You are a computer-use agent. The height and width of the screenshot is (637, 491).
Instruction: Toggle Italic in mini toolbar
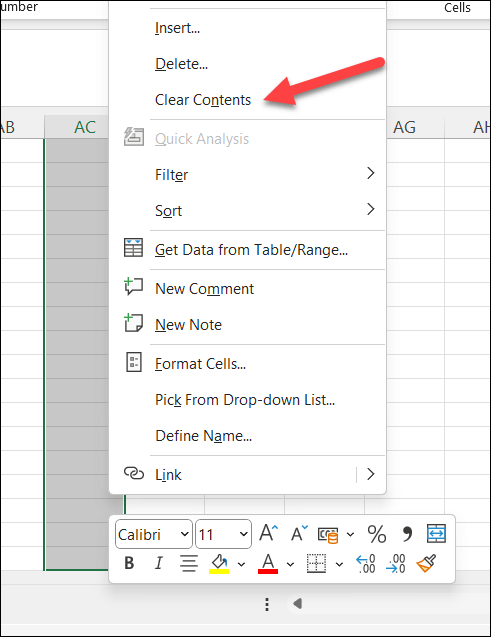(x=159, y=563)
